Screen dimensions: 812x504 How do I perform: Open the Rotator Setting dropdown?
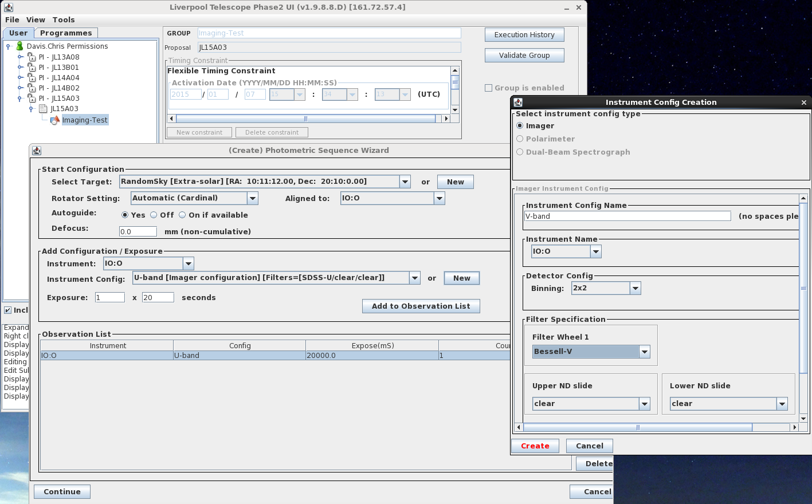253,198
